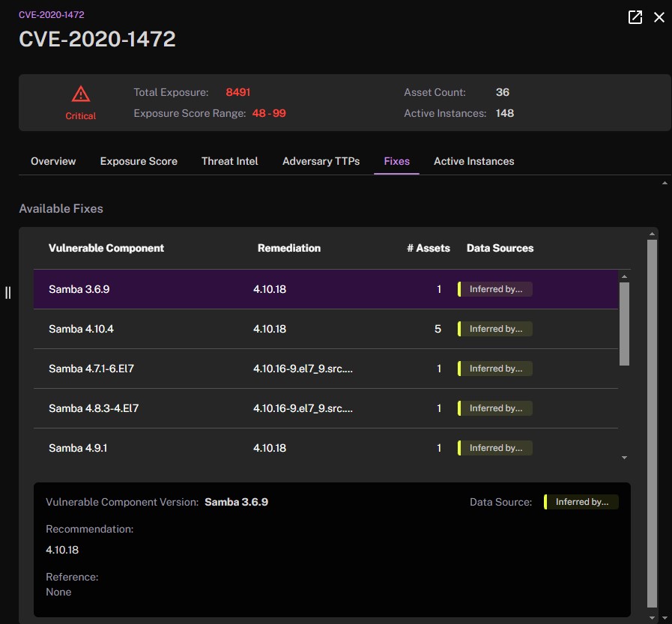Click remediation 4.10.16-9.el7_9.src for Samba 4.7.1-6.El7
Viewport: 672px width, 624px height.
pyautogui.click(x=303, y=369)
